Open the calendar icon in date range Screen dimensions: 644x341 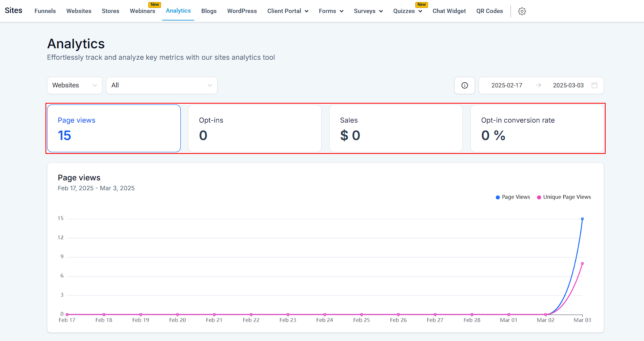click(594, 85)
